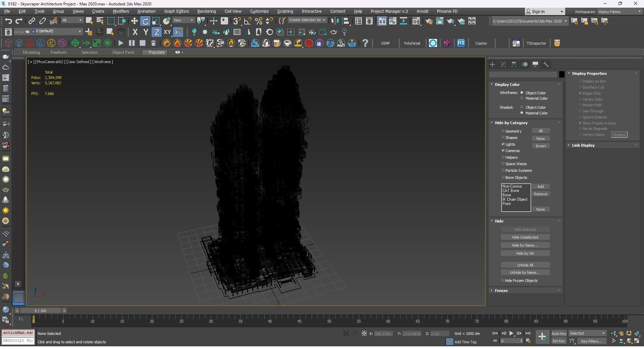
Task: Activate the Select and Rotate tool
Action: (145, 21)
